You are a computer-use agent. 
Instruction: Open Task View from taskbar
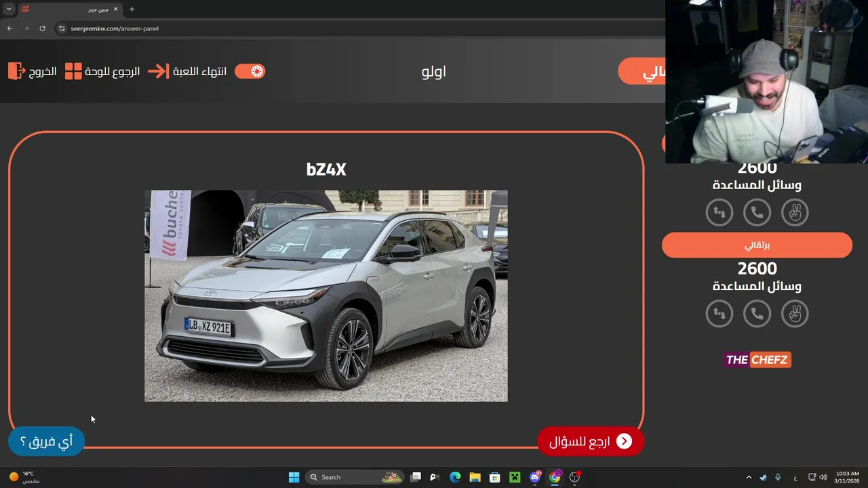416,477
